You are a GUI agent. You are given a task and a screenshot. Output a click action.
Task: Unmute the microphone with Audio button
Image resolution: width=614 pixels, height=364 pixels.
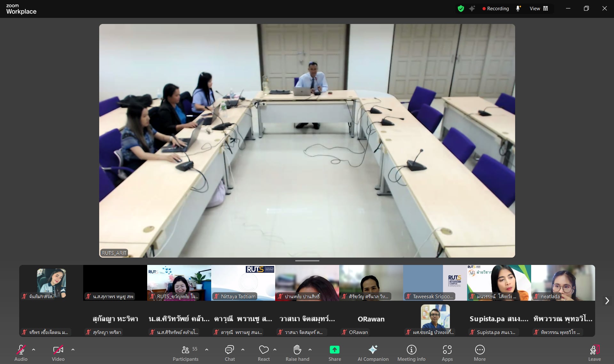[x=21, y=353]
